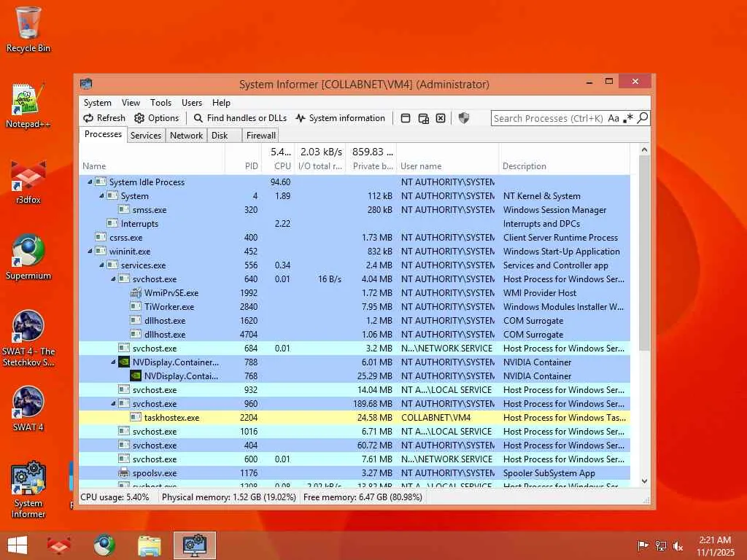The image size is (747, 560).
Task: Select the TiWorker.exe process
Action: (x=355, y=307)
